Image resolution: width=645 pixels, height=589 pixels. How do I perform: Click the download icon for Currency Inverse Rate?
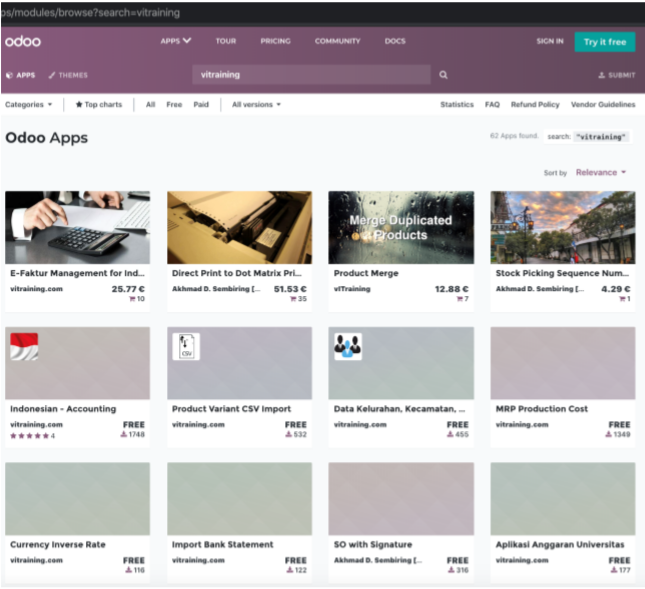coord(129,570)
